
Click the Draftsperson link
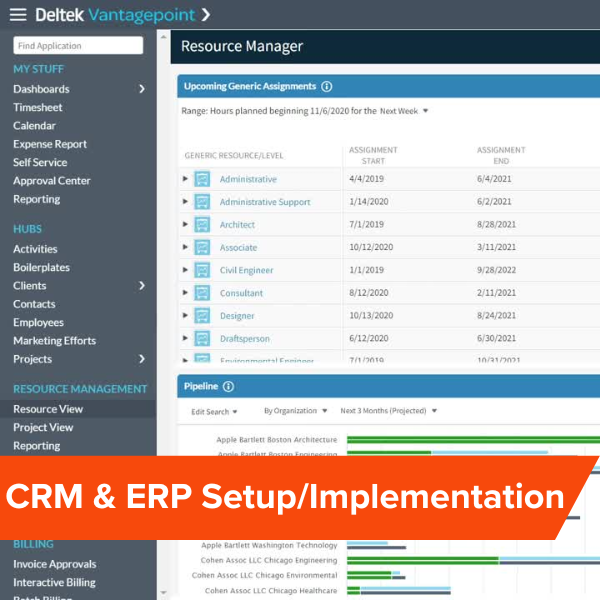[245, 339]
